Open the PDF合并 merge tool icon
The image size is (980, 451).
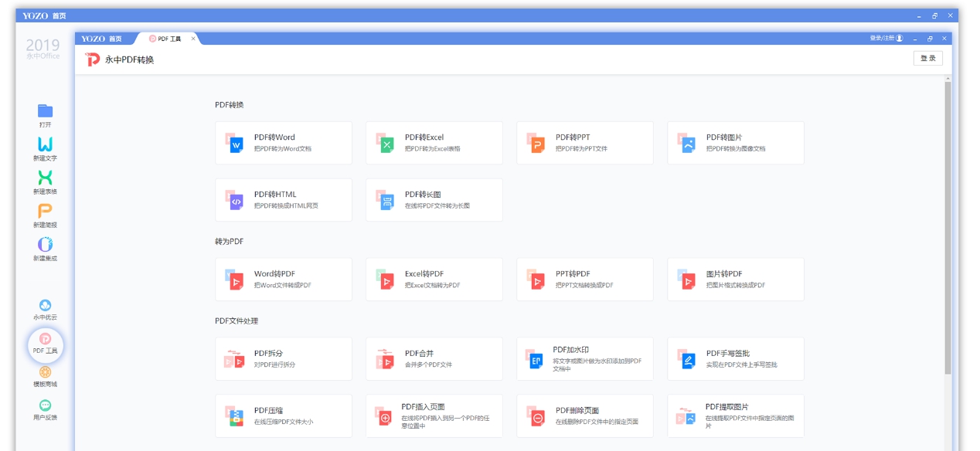coord(385,359)
